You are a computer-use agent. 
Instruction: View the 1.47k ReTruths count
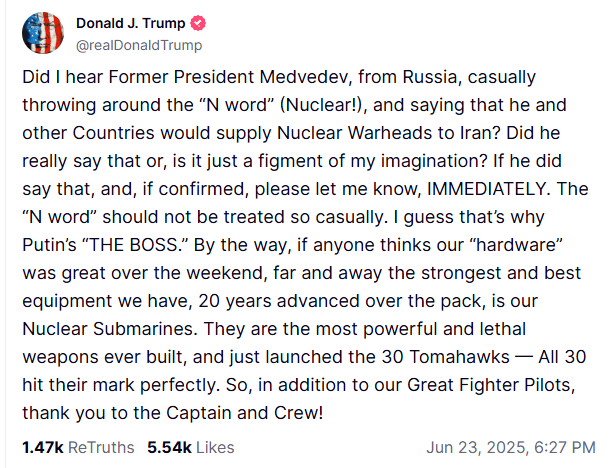(x=41, y=447)
